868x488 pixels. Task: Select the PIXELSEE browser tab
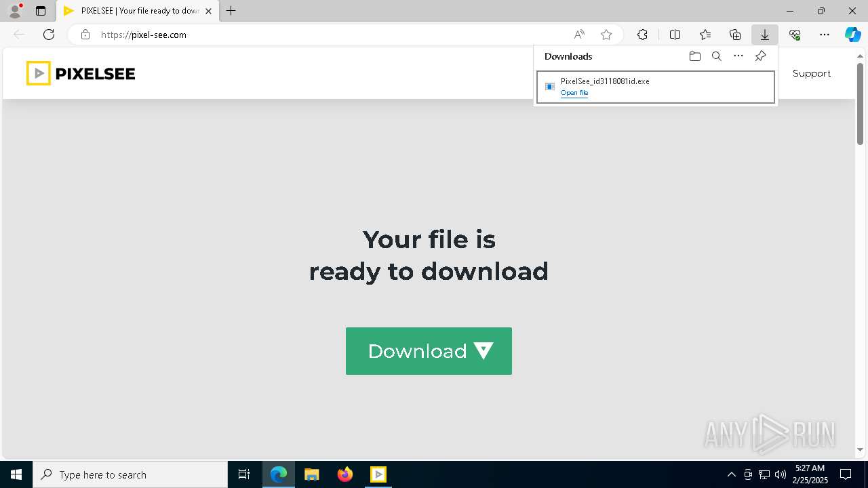138,11
